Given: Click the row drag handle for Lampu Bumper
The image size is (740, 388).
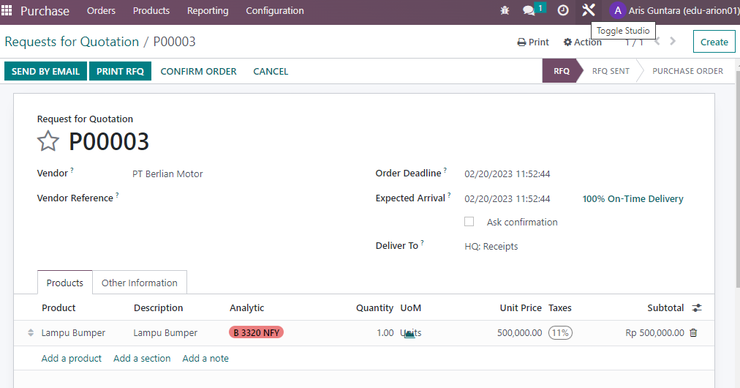Looking at the screenshot, I should pyautogui.click(x=31, y=333).
